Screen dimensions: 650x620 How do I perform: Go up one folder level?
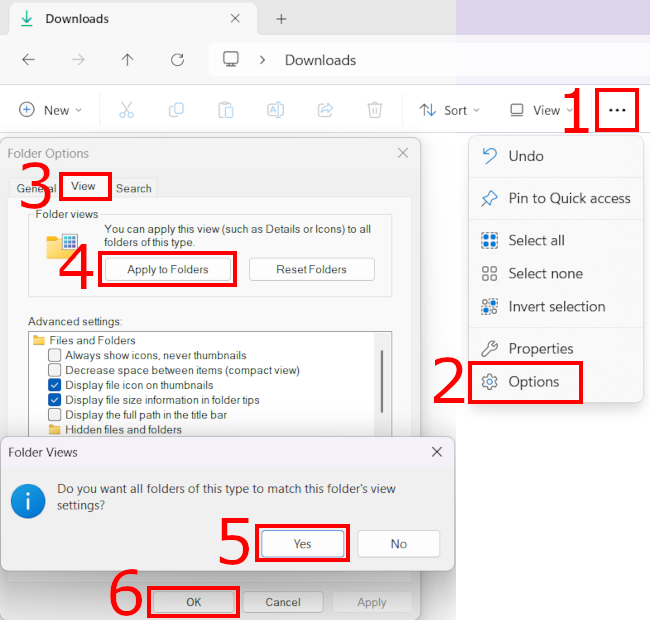point(127,60)
